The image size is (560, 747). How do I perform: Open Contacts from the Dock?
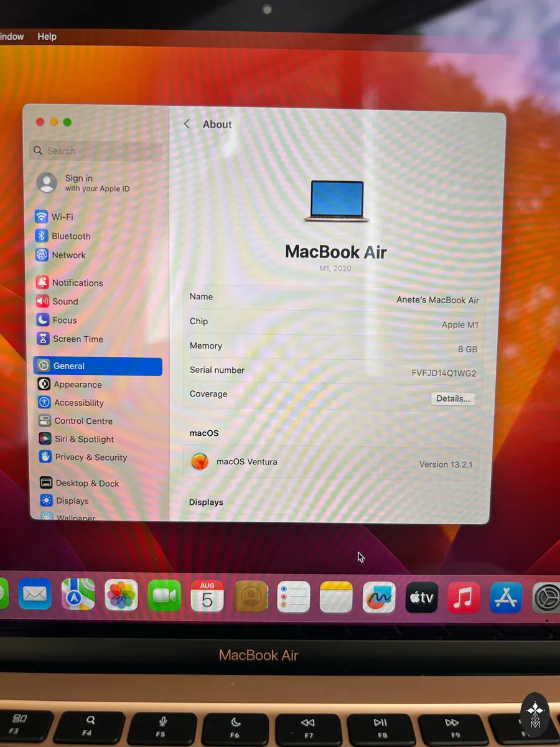click(x=251, y=596)
